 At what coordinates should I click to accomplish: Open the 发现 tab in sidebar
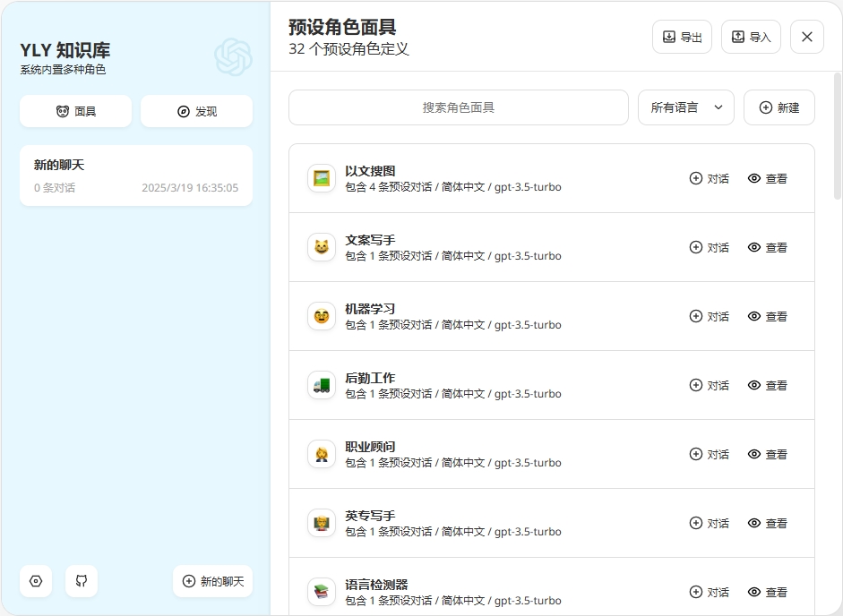[x=196, y=112]
